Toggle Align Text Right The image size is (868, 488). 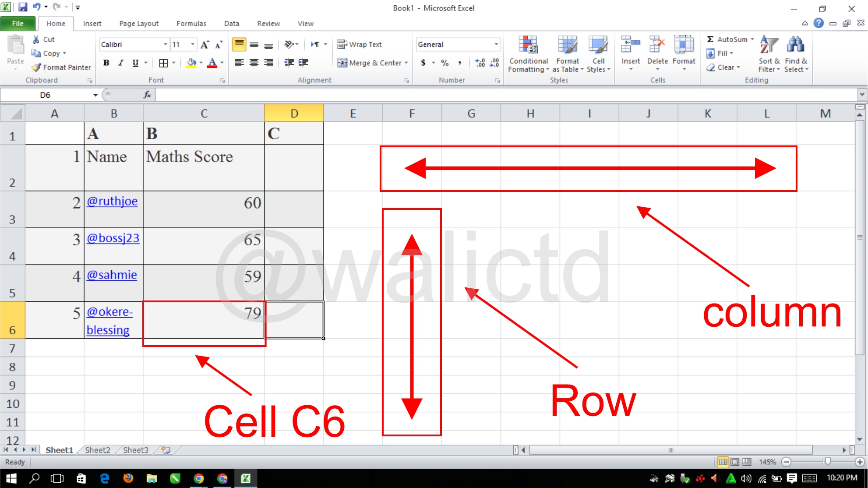pos(268,63)
